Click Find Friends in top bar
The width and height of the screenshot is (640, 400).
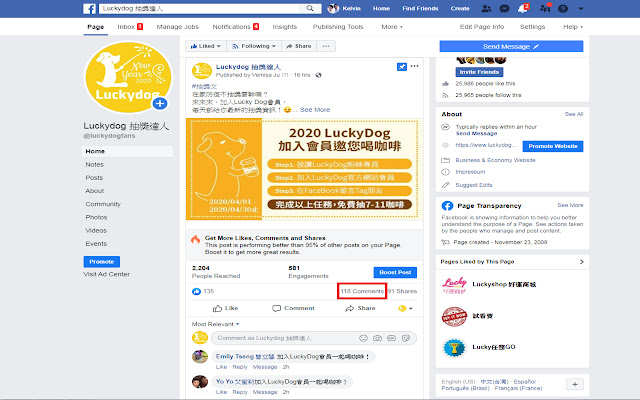point(420,8)
